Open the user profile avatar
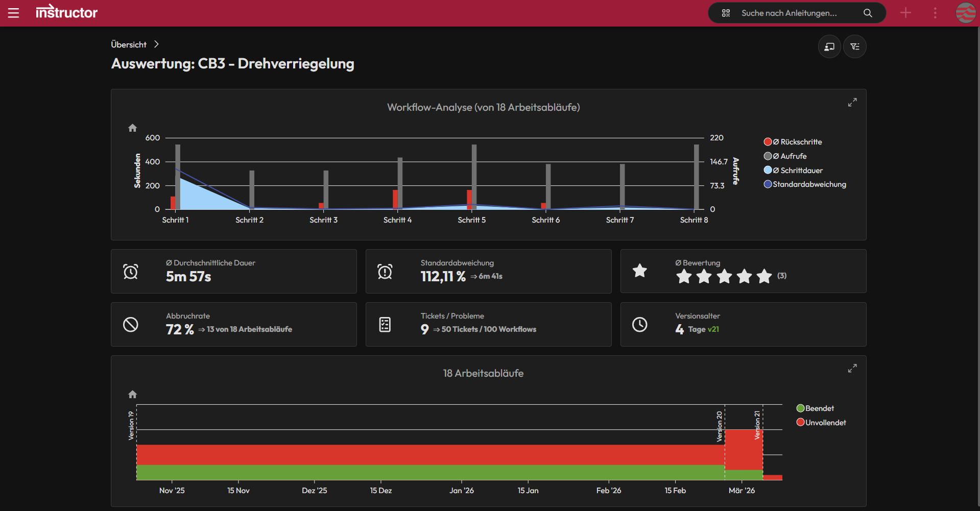This screenshot has width=980, height=511. tap(965, 13)
